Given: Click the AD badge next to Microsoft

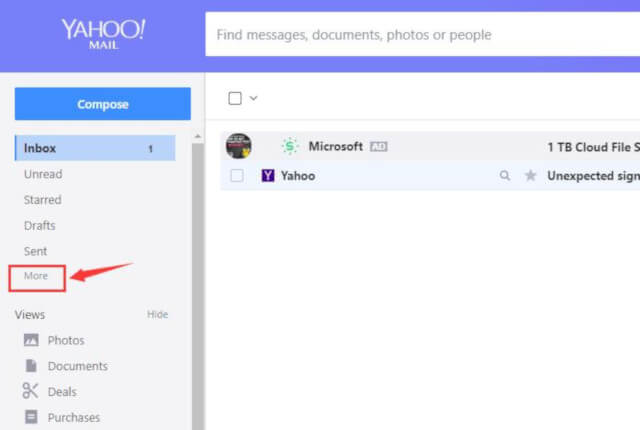Looking at the screenshot, I should [378, 146].
